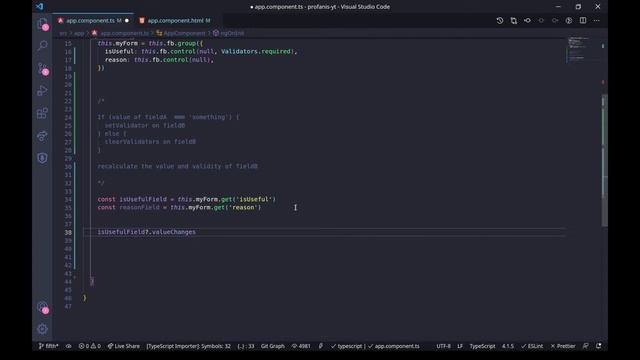Click the circle icon left of the arrow icon

click(x=541, y=20)
